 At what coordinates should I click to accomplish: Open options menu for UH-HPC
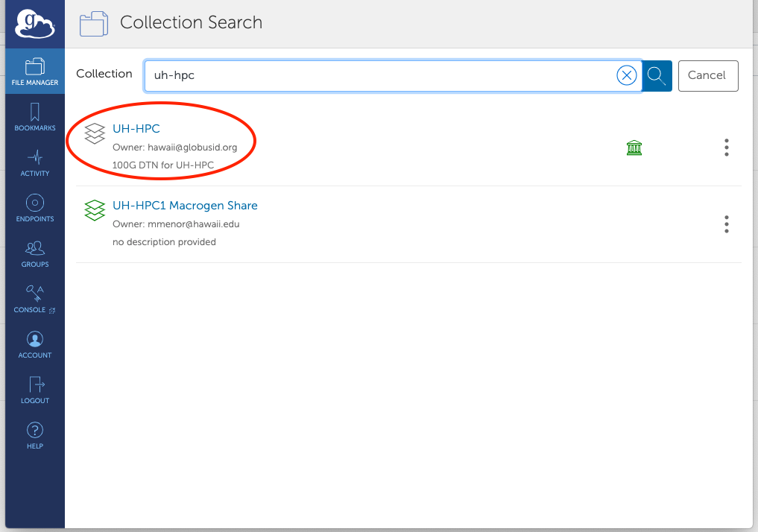(726, 148)
